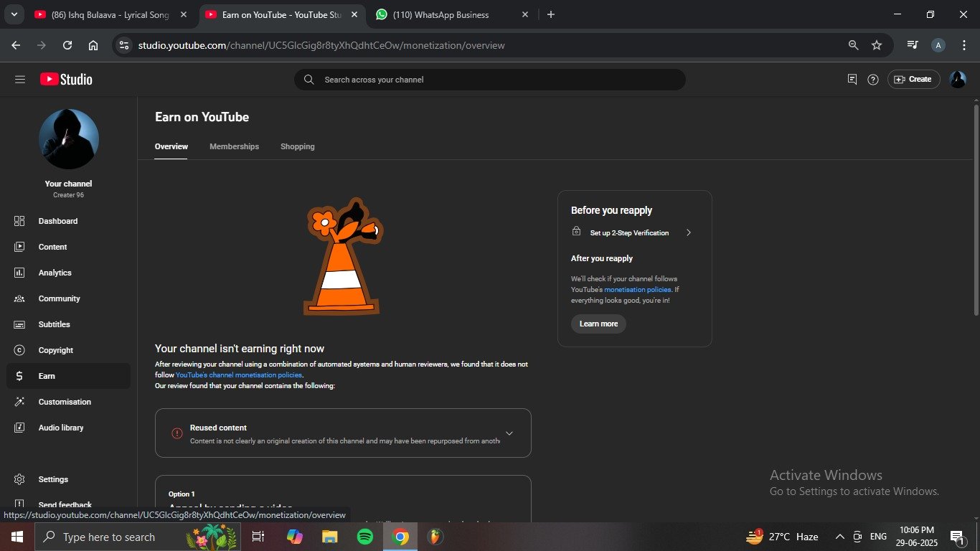Go back with browser back arrow

(16, 45)
